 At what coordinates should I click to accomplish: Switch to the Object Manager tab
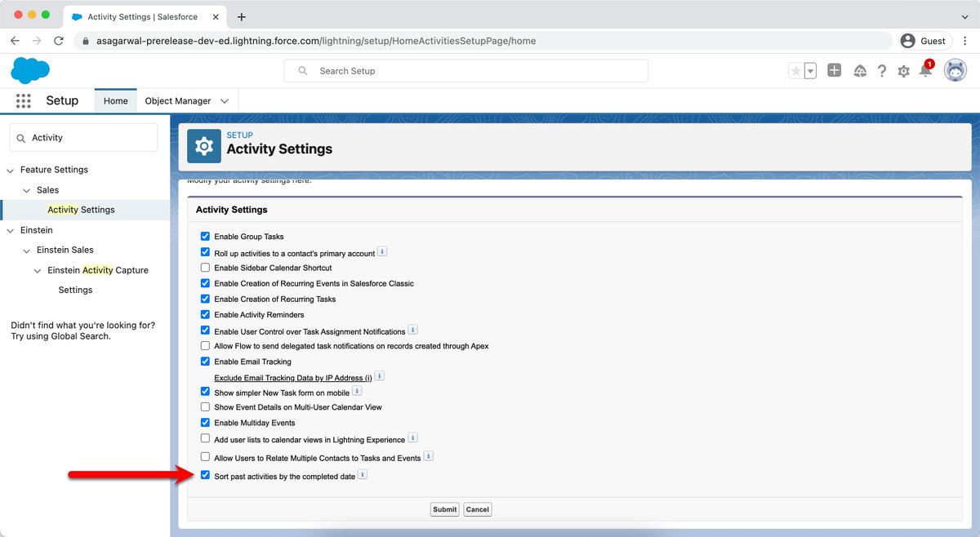(178, 101)
